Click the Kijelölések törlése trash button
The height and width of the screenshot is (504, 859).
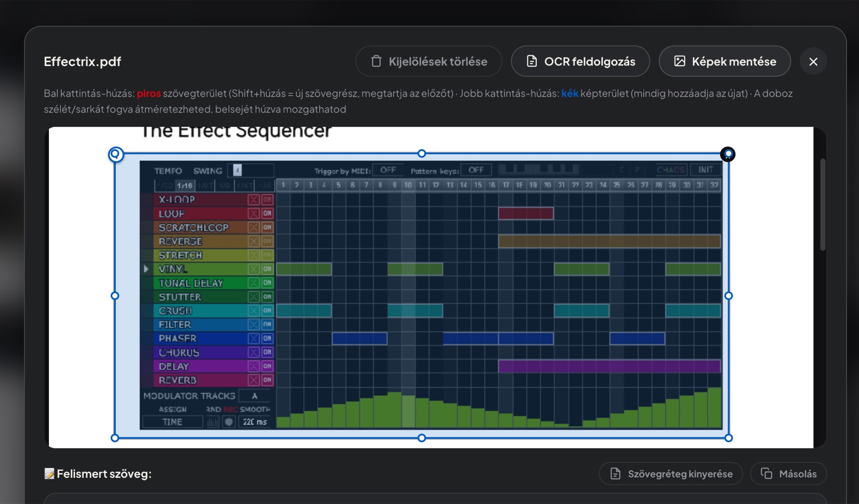[x=428, y=61]
